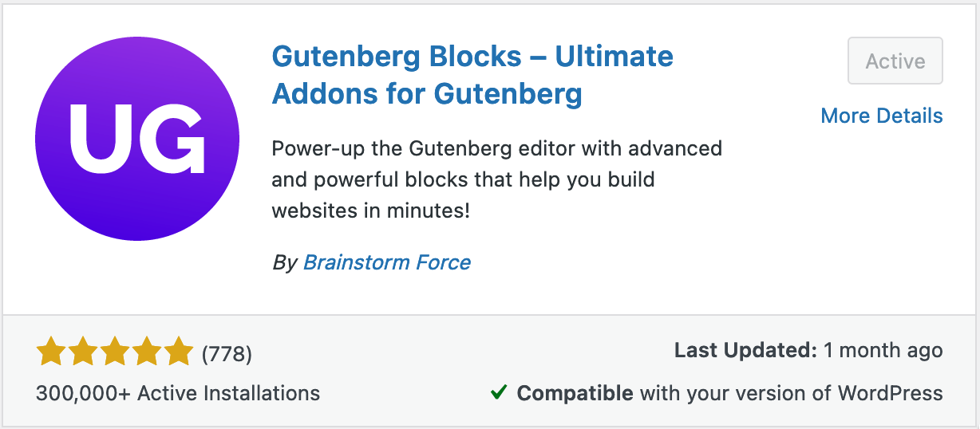
Task: Click the Last Updated label
Action: [x=745, y=351]
